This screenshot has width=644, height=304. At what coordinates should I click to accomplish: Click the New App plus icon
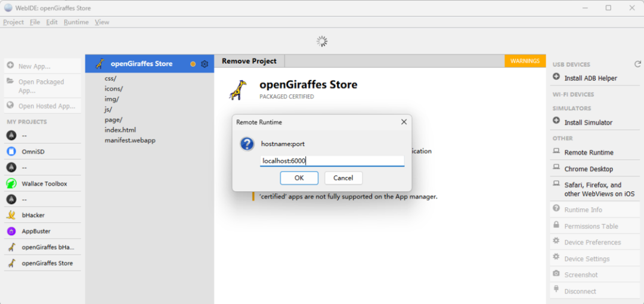click(x=11, y=66)
